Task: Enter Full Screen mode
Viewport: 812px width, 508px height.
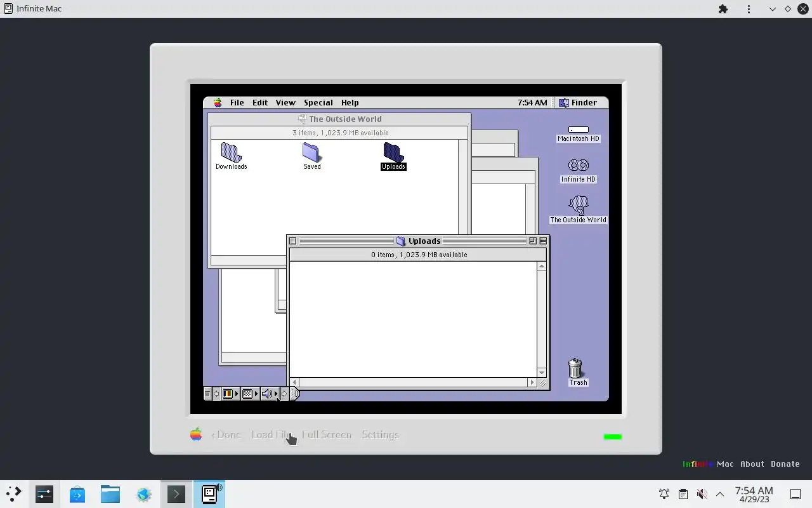Action: point(327,434)
